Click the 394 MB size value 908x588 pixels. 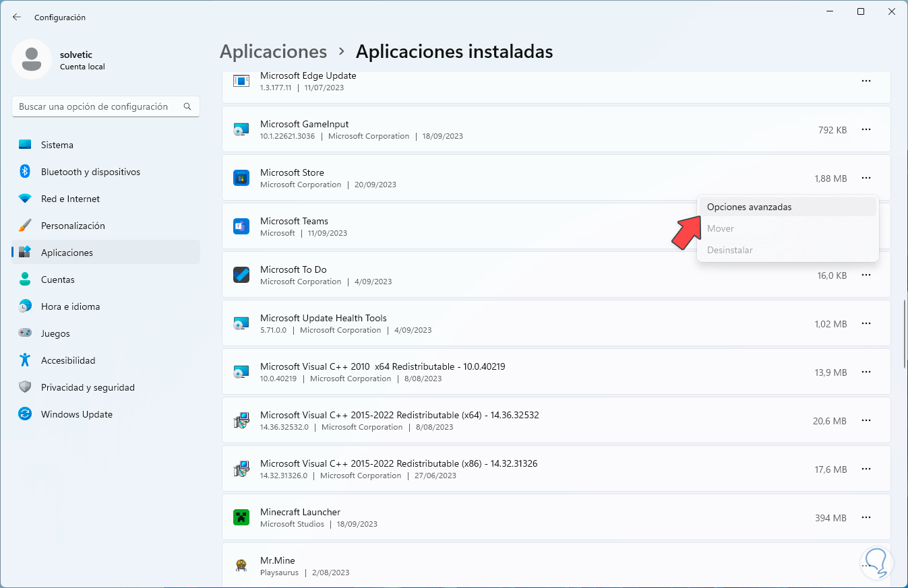830,518
